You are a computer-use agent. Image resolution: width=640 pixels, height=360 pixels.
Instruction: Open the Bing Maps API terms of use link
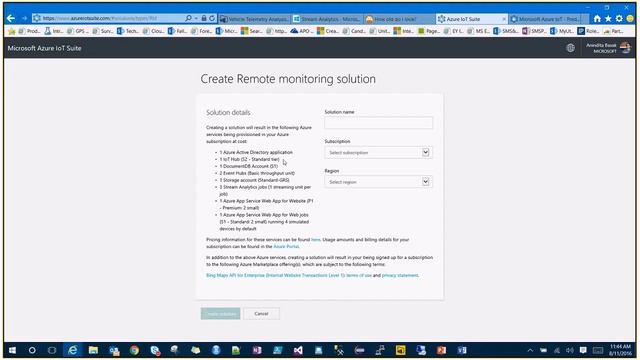[x=289, y=276]
